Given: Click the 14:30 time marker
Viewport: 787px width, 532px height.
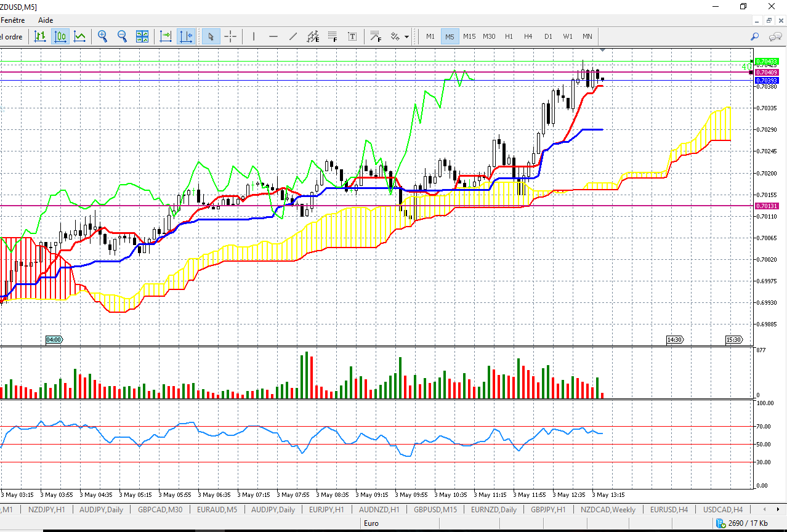Looking at the screenshot, I should tap(675, 340).
